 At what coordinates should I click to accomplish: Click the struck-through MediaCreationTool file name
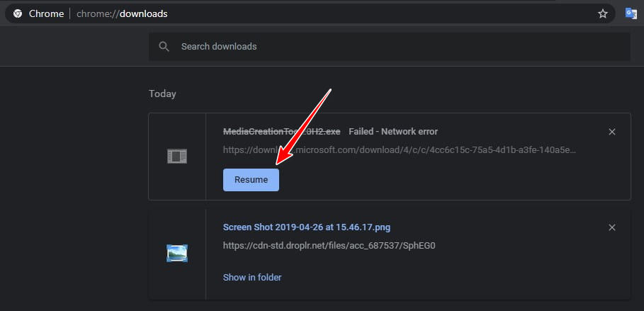[x=281, y=132]
